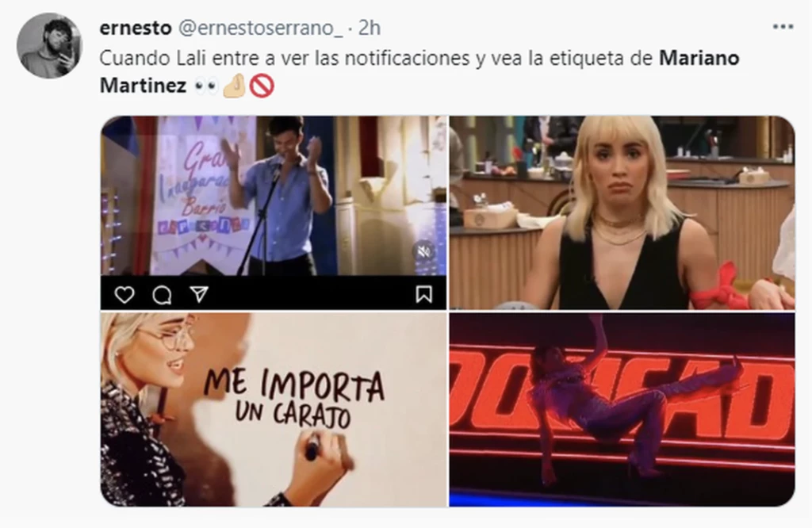Click the prohibited sign emoji
812x528 pixels.
pyautogui.click(x=262, y=86)
